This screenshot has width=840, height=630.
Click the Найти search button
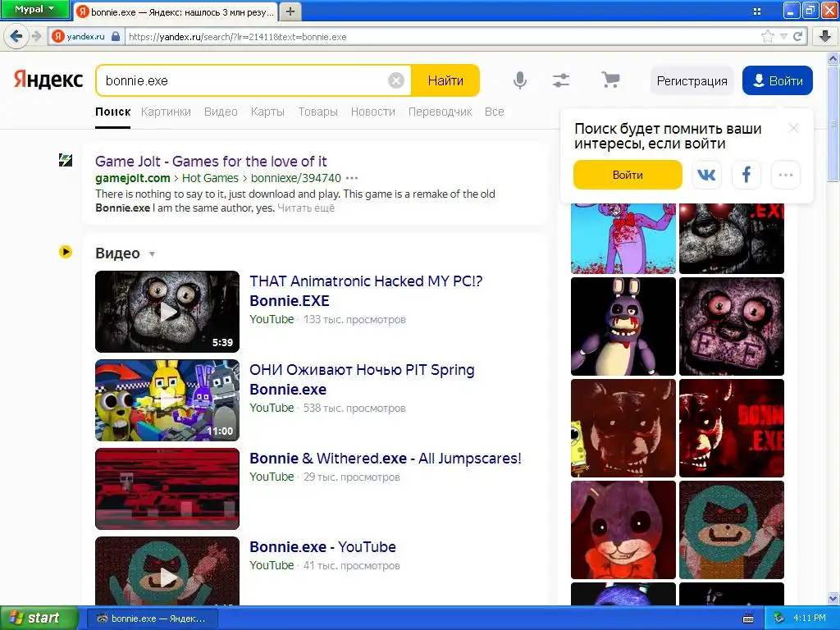pos(445,80)
